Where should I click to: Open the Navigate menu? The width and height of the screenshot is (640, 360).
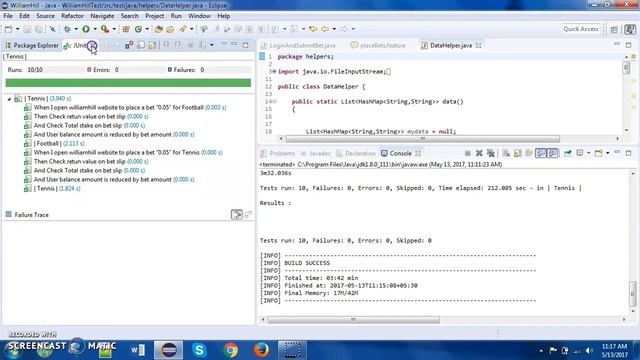click(x=102, y=16)
